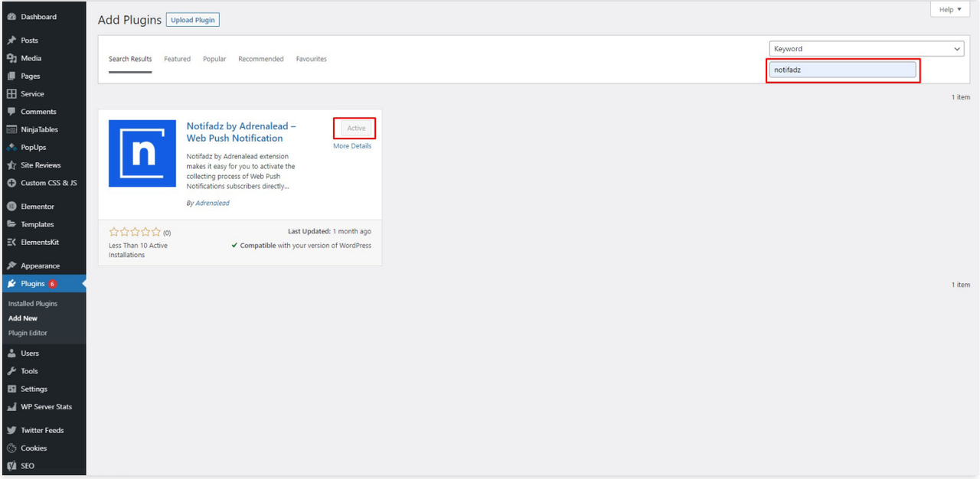Open Plugin Editor submenu item
Image resolution: width=980 pixels, height=479 pixels.
pyautogui.click(x=28, y=333)
